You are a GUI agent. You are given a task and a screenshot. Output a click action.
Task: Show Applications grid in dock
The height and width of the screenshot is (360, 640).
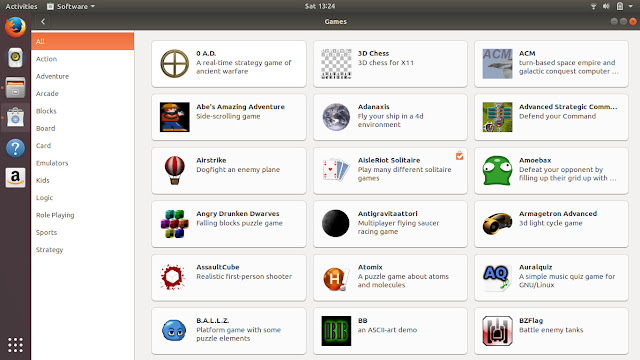pos(15,345)
